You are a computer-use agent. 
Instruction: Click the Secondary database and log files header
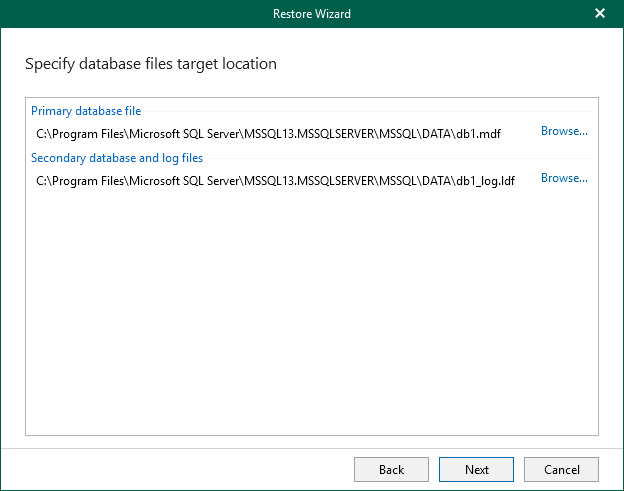pyautogui.click(x=117, y=158)
